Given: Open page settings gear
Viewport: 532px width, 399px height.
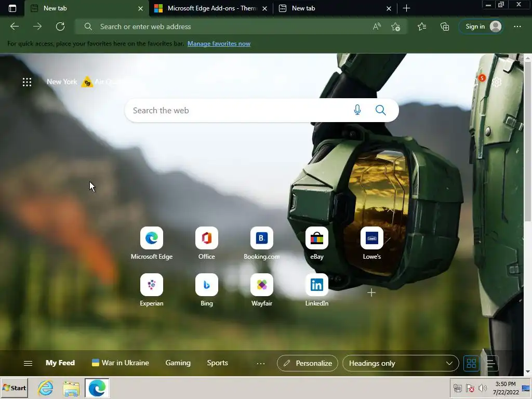Looking at the screenshot, I should point(497,82).
